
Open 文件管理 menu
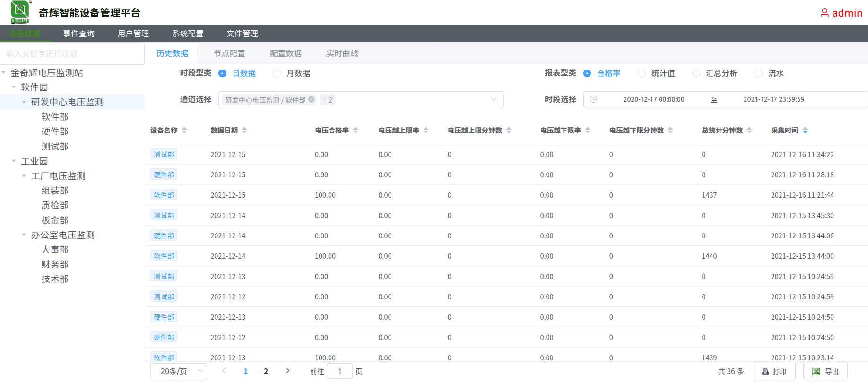click(242, 34)
